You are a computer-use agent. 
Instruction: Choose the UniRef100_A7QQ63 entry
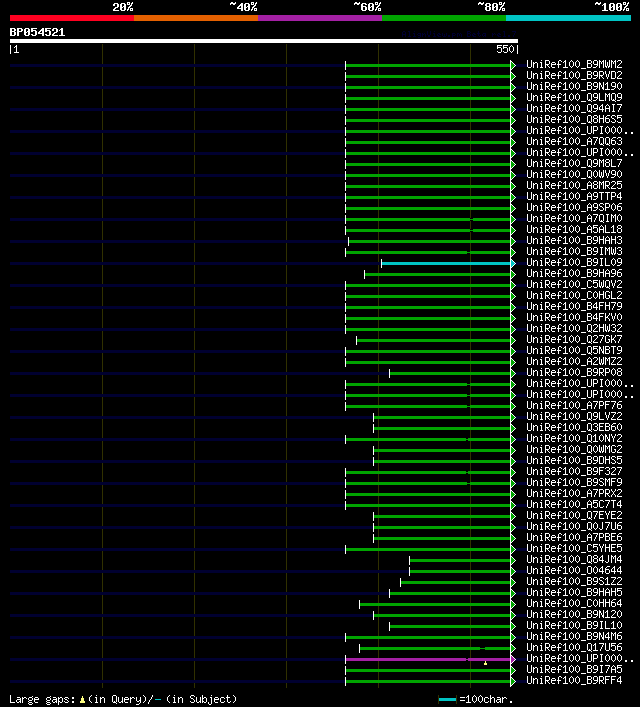[574, 141]
